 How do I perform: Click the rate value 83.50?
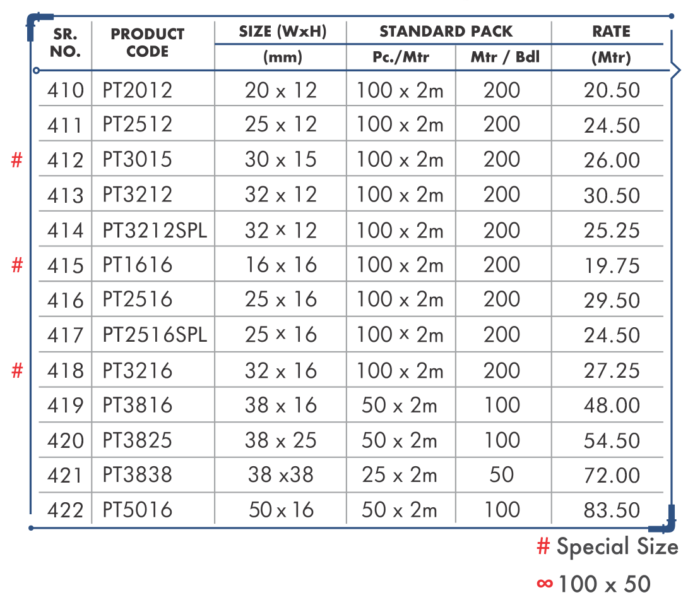612,510
